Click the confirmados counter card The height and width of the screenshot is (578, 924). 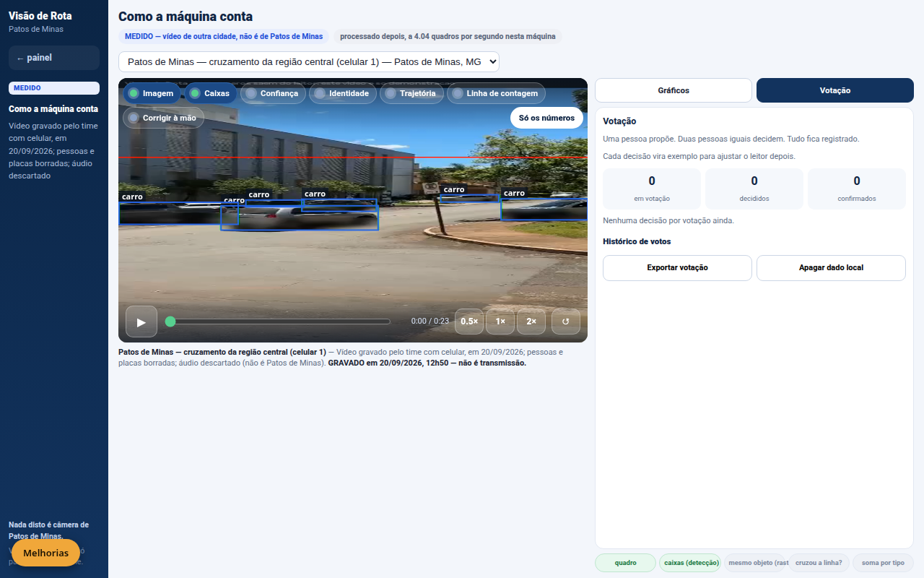coord(857,189)
